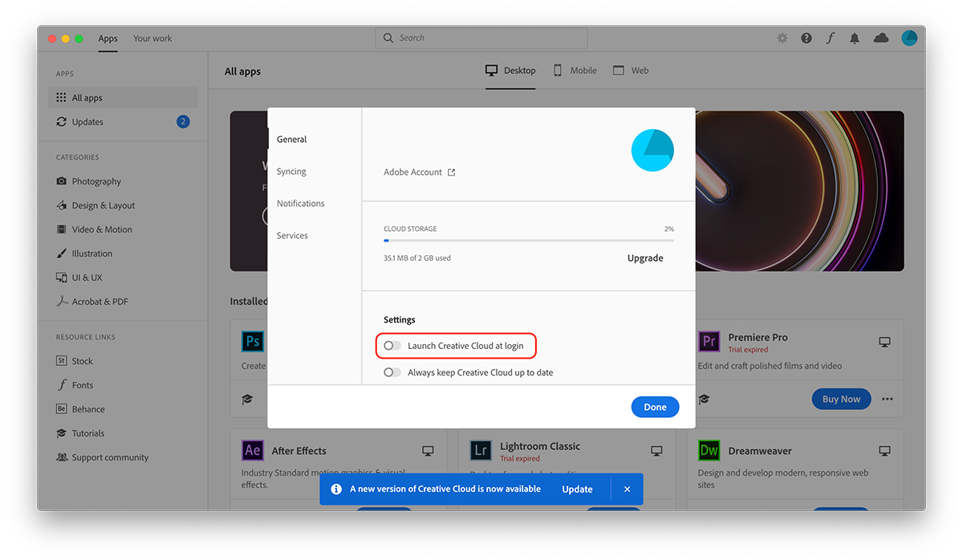The height and width of the screenshot is (560, 963).
Task: Click the Dreamweaver app icon
Action: (709, 450)
